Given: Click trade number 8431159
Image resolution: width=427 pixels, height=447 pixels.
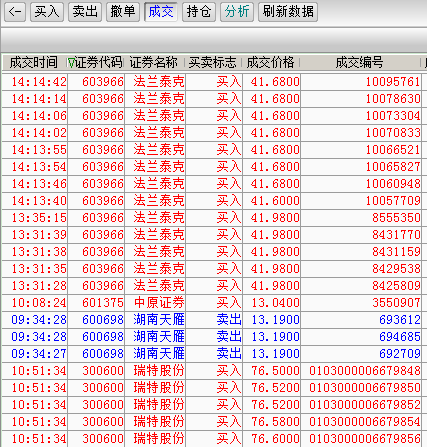Looking at the screenshot, I should 396,252.
